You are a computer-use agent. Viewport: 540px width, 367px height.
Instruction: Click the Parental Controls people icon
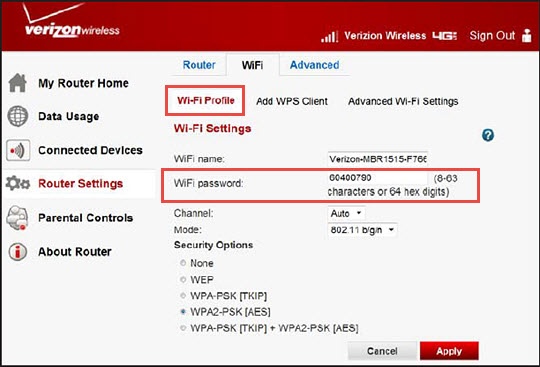pyautogui.click(x=17, y=218)
